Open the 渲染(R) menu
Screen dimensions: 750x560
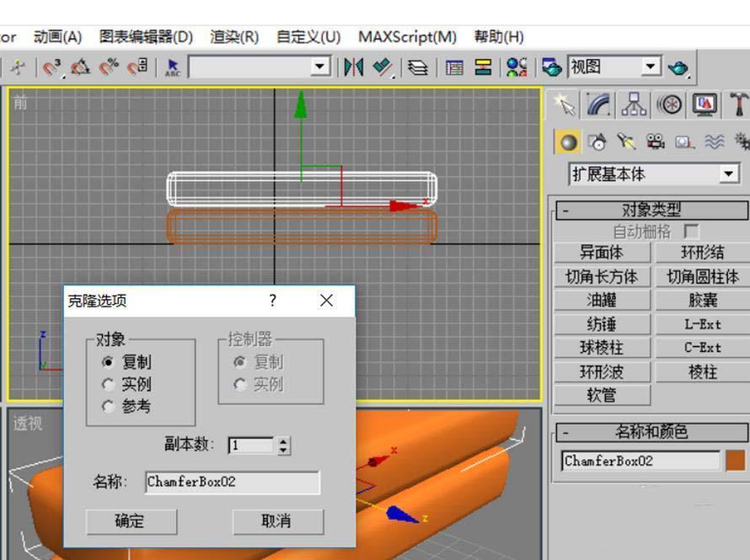click(x=234, y=37)
